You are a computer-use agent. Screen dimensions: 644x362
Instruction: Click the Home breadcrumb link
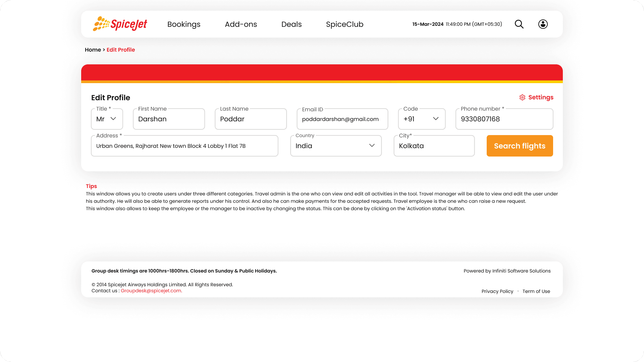tap(93, 50)
